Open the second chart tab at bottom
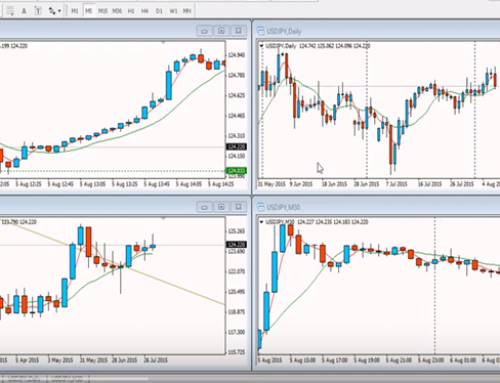The height and width of the screenshot is (383, 500). pos(68,378)
